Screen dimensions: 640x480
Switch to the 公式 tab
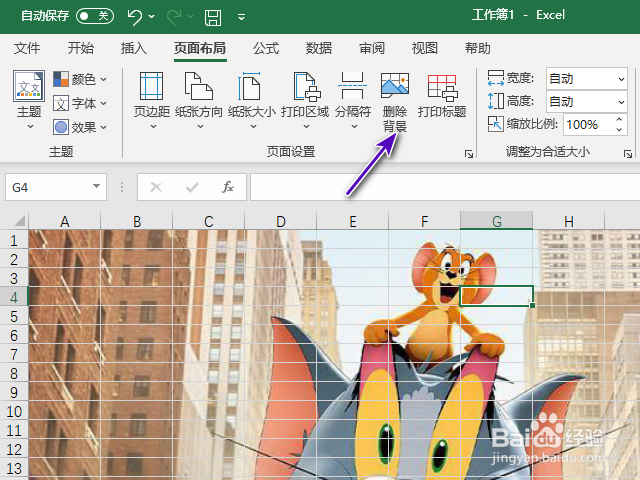[x=266, y=48]
